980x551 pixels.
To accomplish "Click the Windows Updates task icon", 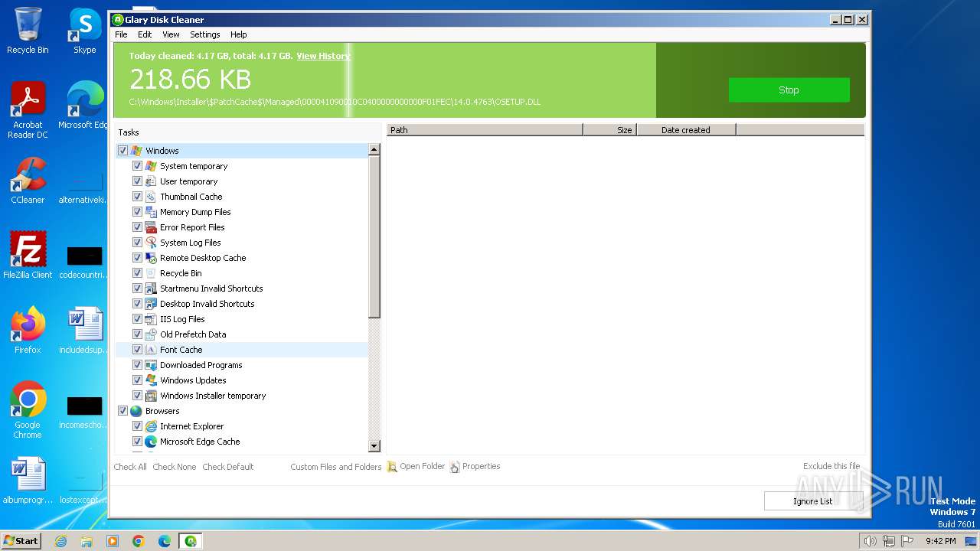I will pos(151,380).
